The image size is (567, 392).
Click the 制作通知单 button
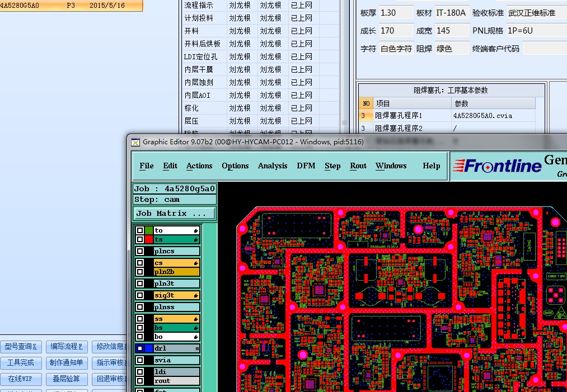(67, 363)
